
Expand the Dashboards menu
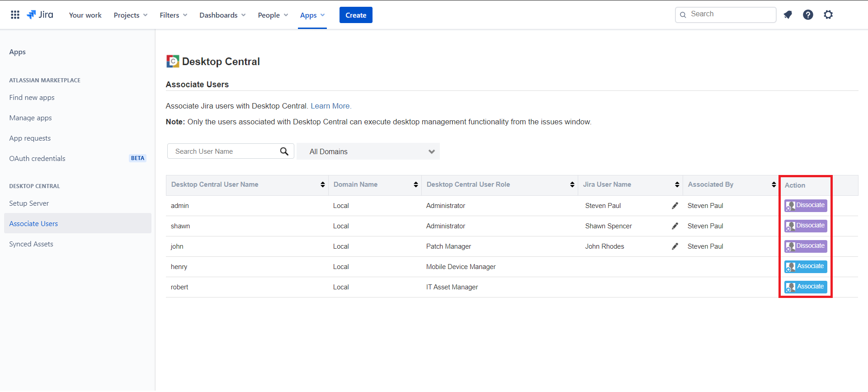tap(222, 15)
